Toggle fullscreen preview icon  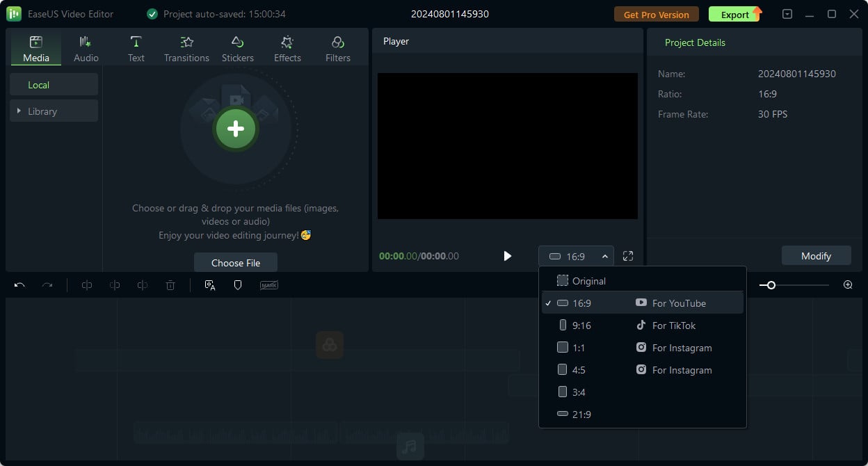coord(628,256)
